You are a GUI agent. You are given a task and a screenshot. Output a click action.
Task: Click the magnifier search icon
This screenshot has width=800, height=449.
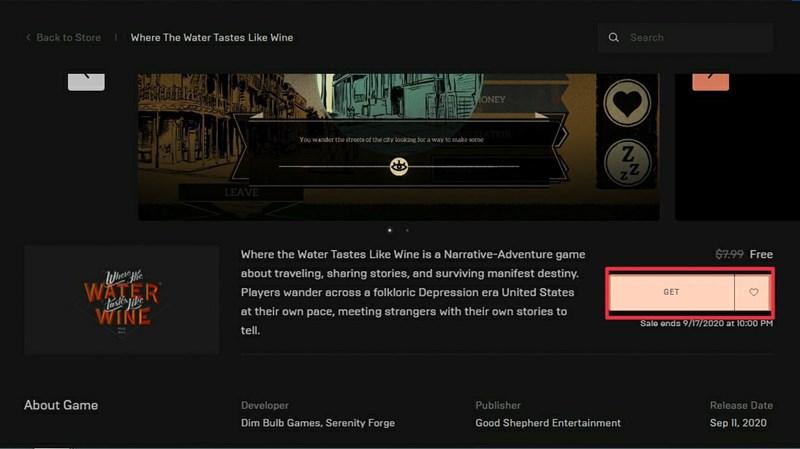tap(614, 37)
